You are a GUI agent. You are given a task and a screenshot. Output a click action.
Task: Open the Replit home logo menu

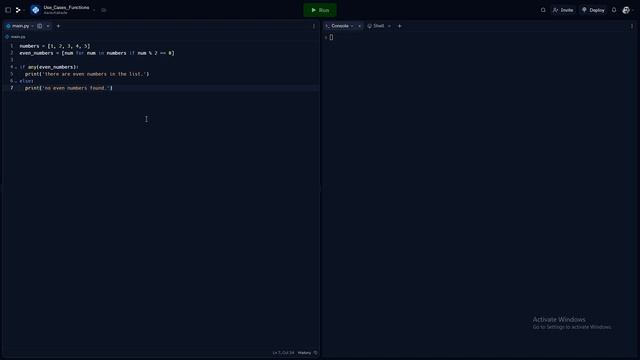click(18, 10)
